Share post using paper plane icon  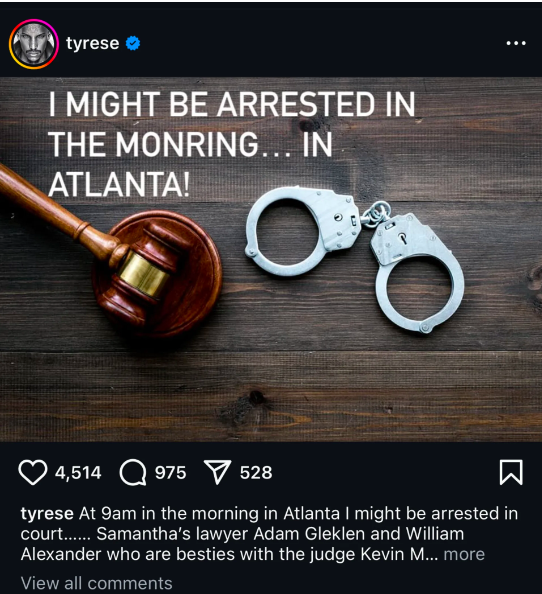[x=217, y=472]
